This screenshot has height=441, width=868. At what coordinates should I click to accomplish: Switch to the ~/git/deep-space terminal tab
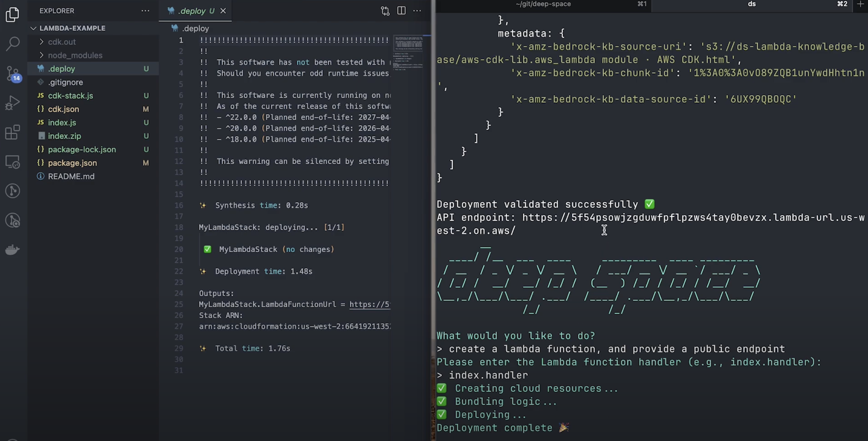point(544,4)
